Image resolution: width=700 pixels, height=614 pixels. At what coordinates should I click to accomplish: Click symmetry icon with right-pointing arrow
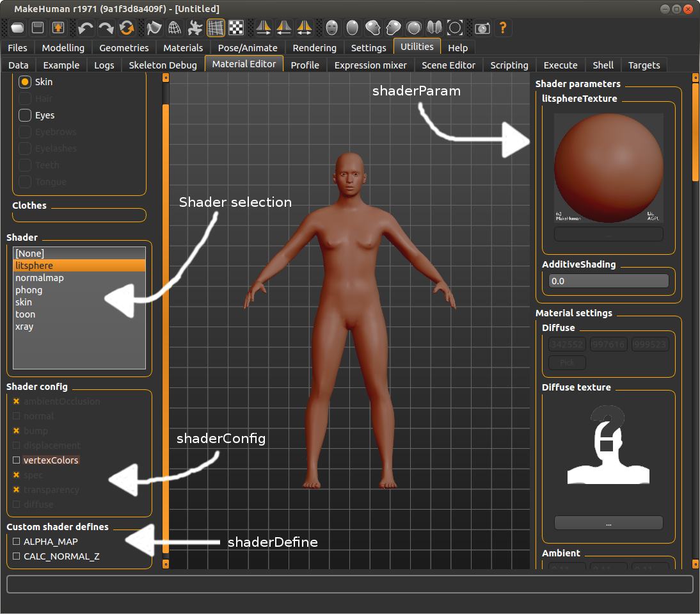(x=264, y=28)
